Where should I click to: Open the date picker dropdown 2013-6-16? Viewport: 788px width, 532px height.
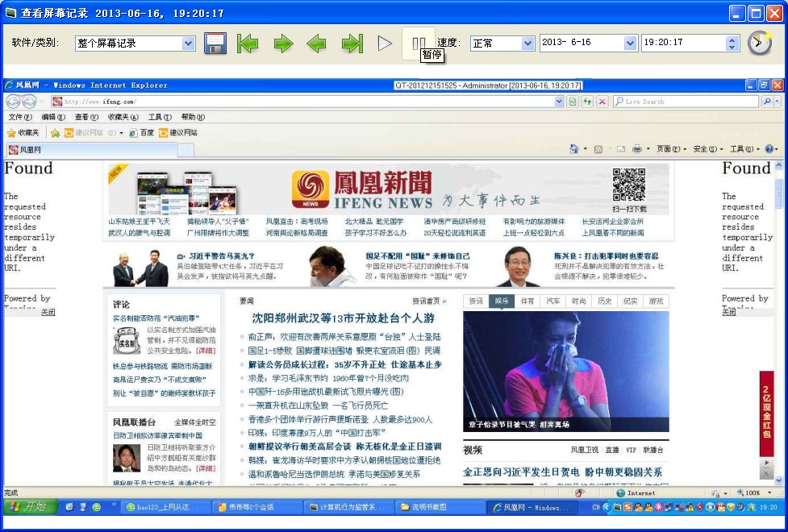630,43
